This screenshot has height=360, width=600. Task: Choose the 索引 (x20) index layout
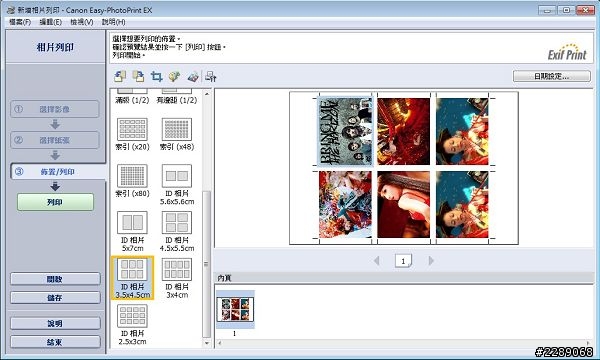coord(132,134)
